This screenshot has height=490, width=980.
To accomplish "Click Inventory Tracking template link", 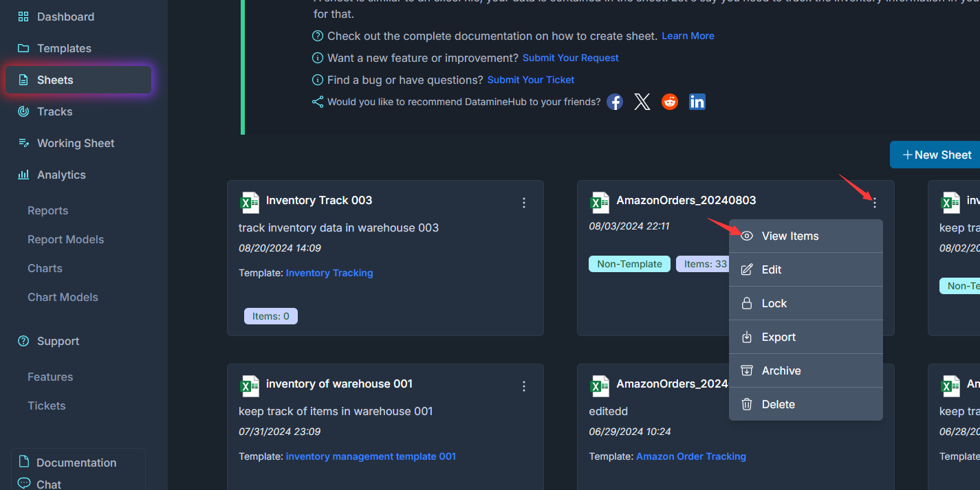I will [329, 273].
